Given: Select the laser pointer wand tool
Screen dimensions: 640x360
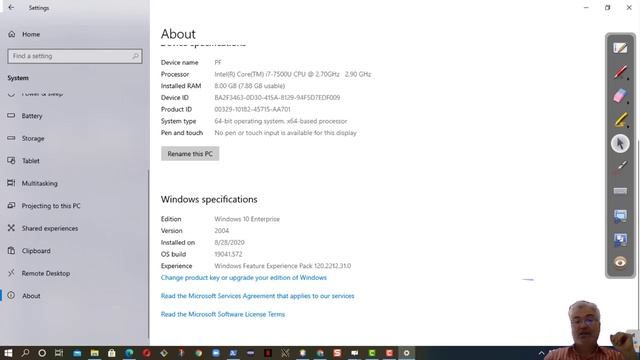Looking at the screenshot, I should [620, 167].
